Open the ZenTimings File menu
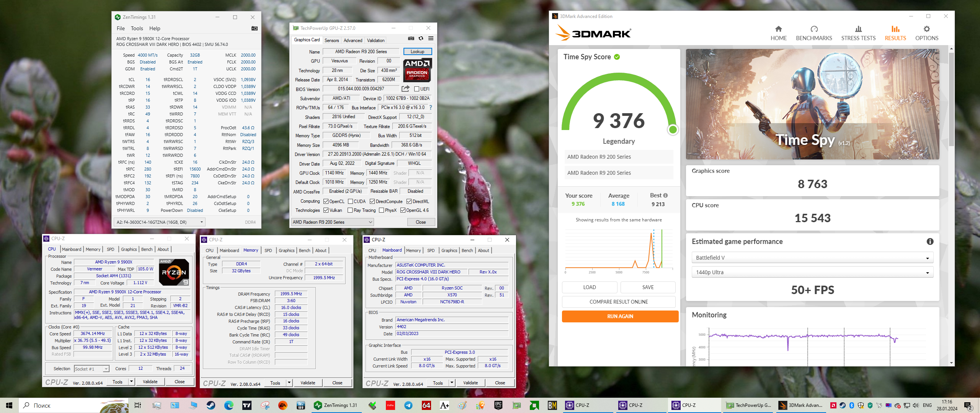The image size is (980, 413). 121,28
